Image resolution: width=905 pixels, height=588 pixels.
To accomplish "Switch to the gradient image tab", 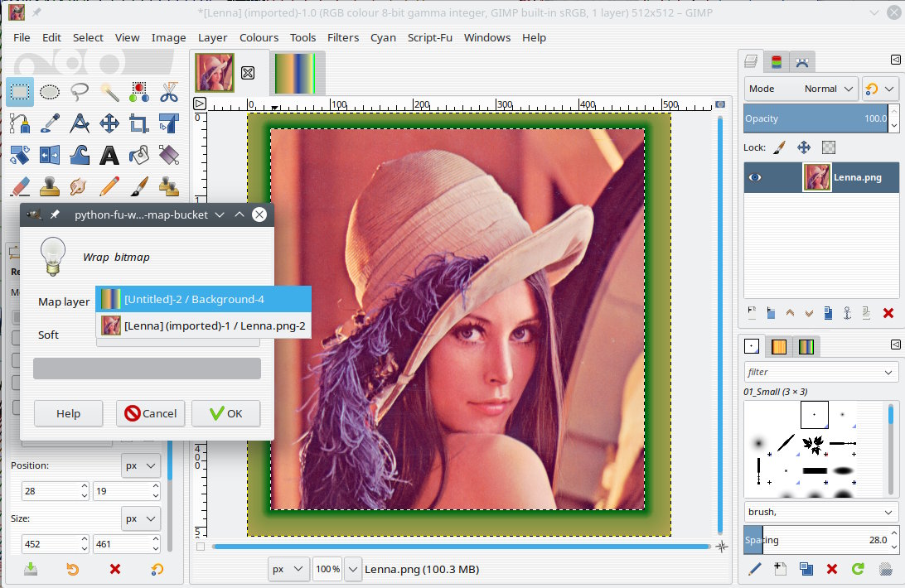I will [296, 73].
